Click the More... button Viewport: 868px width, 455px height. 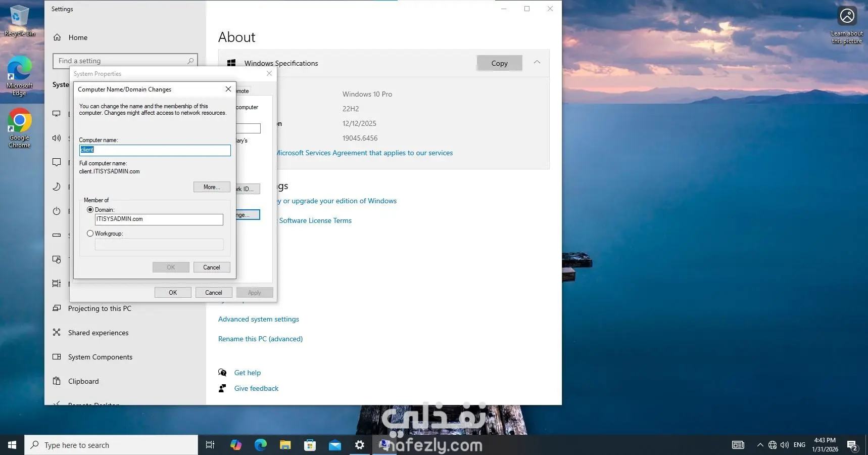point(212,187)
